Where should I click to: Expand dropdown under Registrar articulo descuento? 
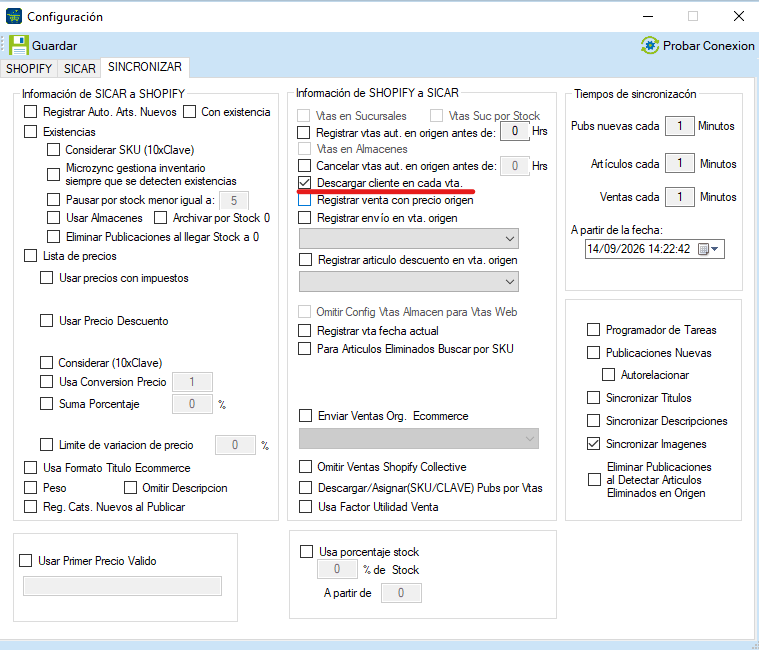(409, 282)
